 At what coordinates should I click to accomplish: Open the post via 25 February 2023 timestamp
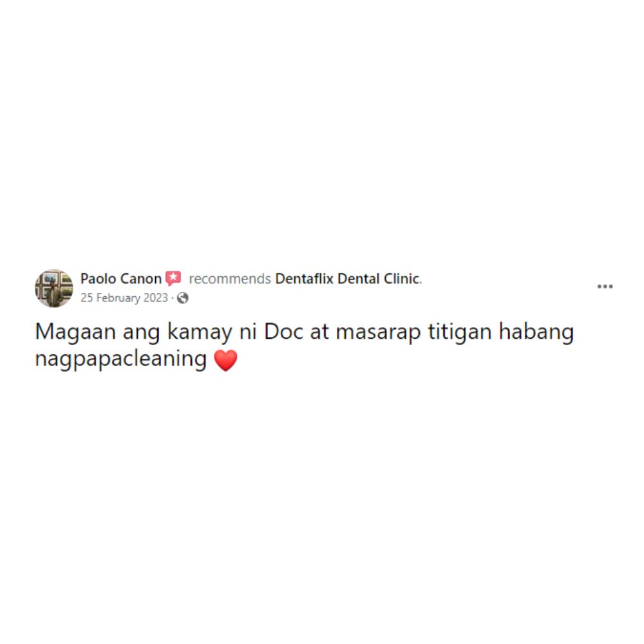[x=124, y=298]
